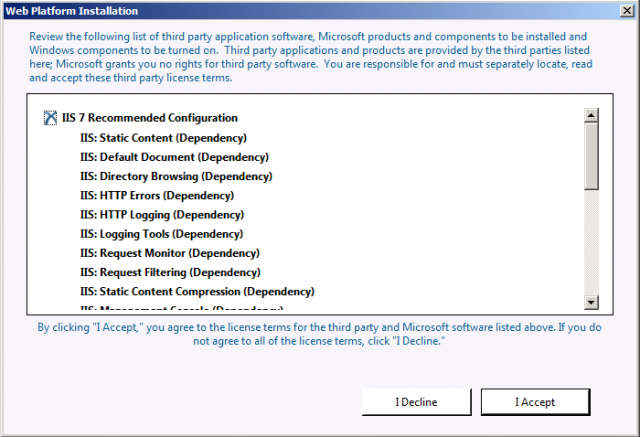This screenshot has width=640, height=437.
Task: Click the IIS 7 Recommended Configuration icon
Action: click(50, 118)
